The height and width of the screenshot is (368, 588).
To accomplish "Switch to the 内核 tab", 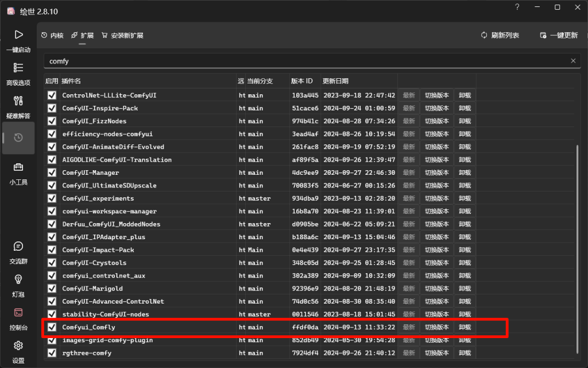I will click(x=52, y=36).
